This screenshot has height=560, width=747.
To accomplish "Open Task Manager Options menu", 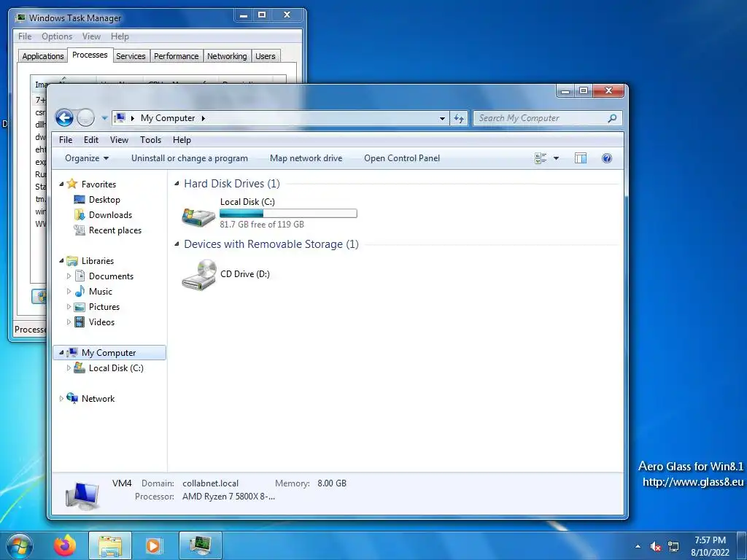I will click(57, 36).
